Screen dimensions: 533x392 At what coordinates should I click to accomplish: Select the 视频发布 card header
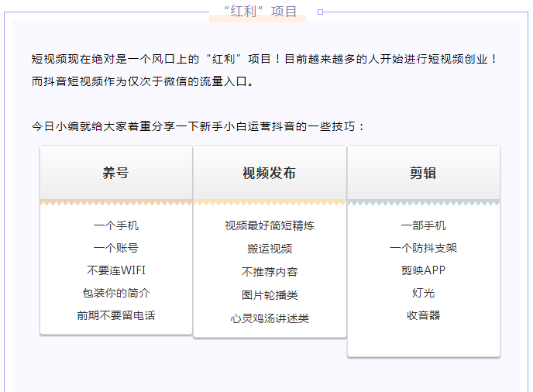(270, 173)
